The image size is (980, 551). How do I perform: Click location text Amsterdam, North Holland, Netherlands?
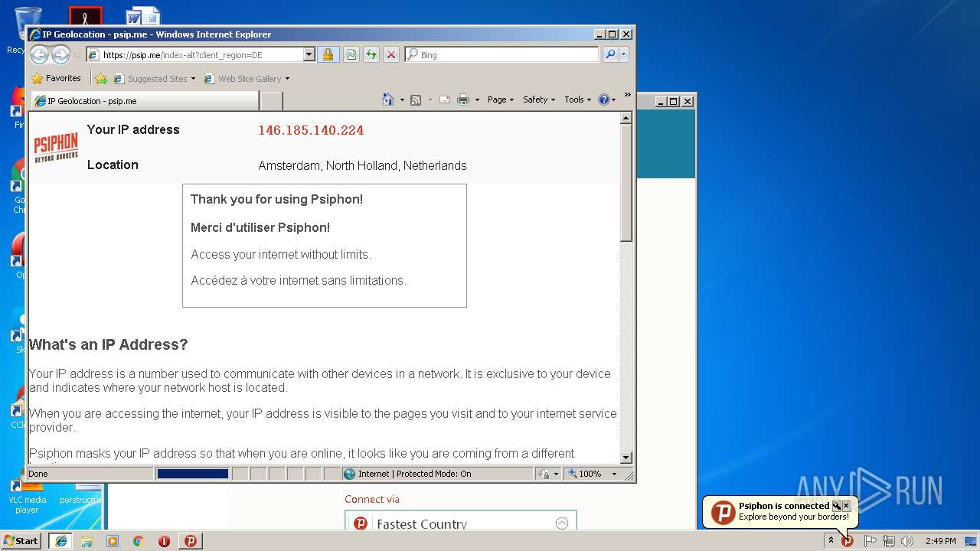[x=362, y=165]
